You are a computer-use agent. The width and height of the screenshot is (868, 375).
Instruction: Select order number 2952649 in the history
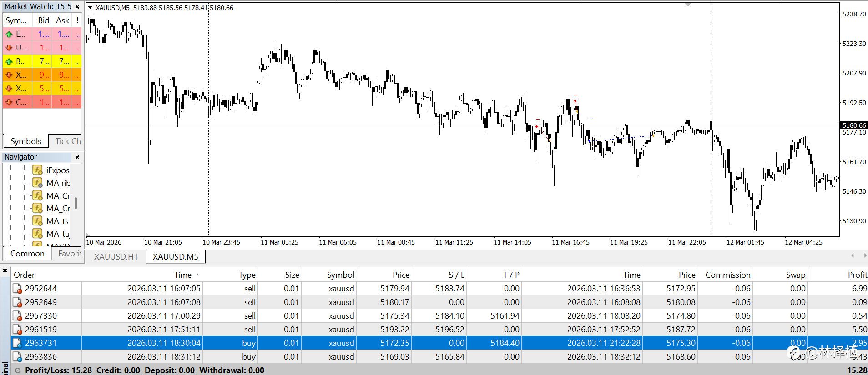(x=41, y=302)
